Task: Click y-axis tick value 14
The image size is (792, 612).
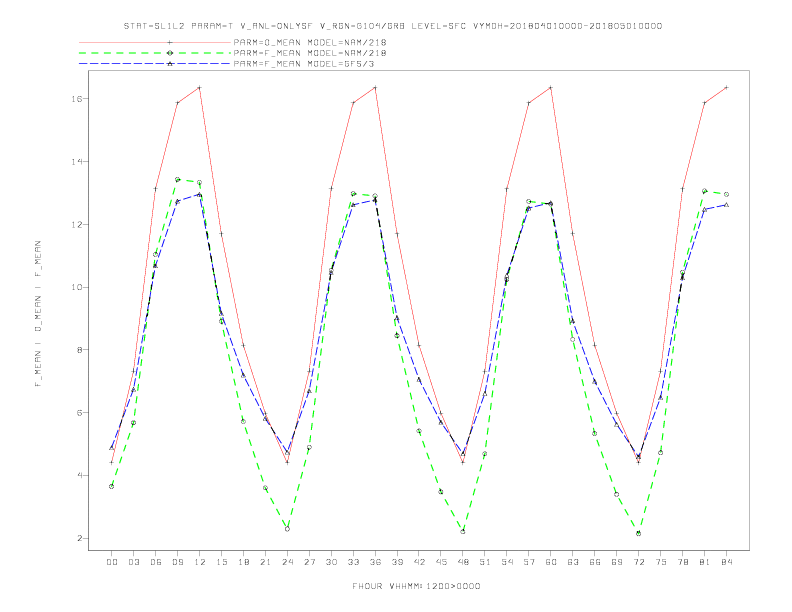Action: click(x=79, y=162)
